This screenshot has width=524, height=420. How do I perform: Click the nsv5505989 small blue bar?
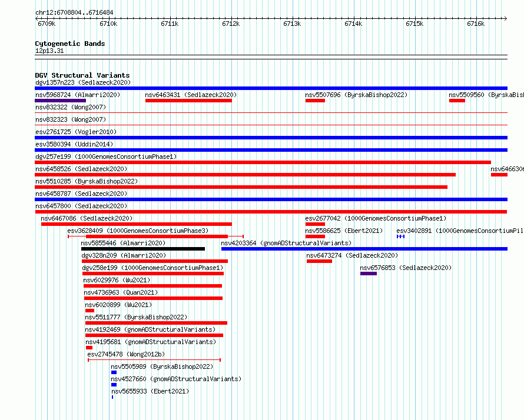(114, 372)
